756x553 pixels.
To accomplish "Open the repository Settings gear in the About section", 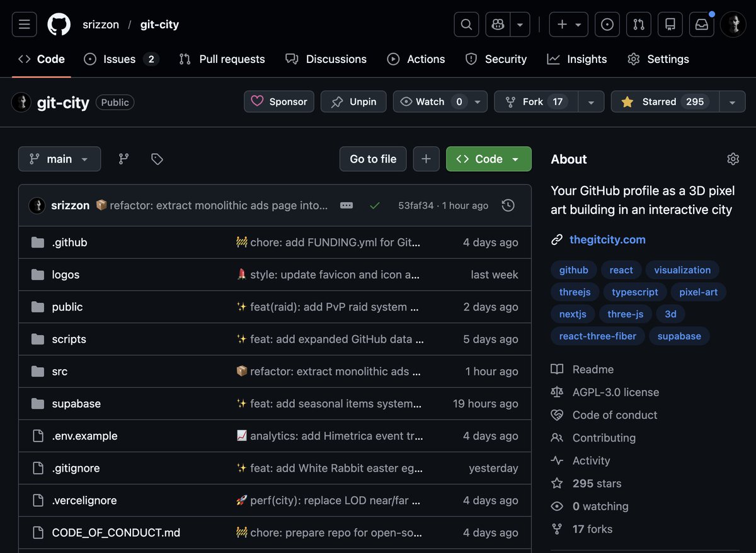I will pos(733,159).
